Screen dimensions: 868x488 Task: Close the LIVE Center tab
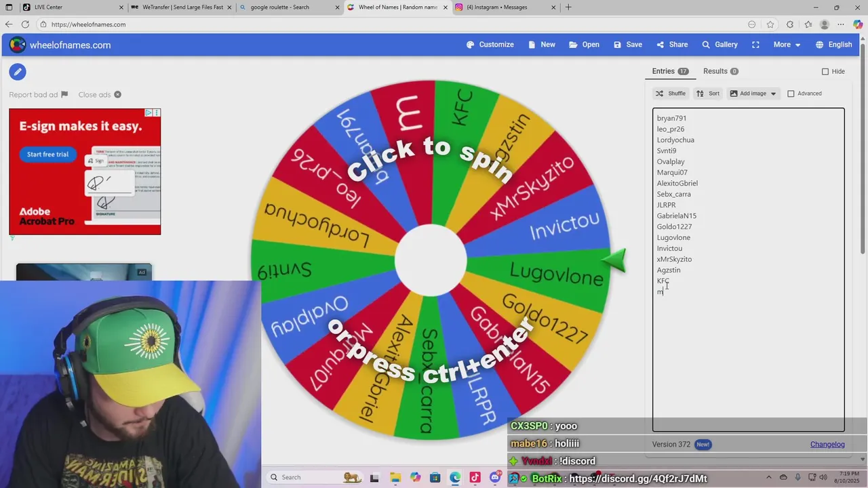click(122, 7)
